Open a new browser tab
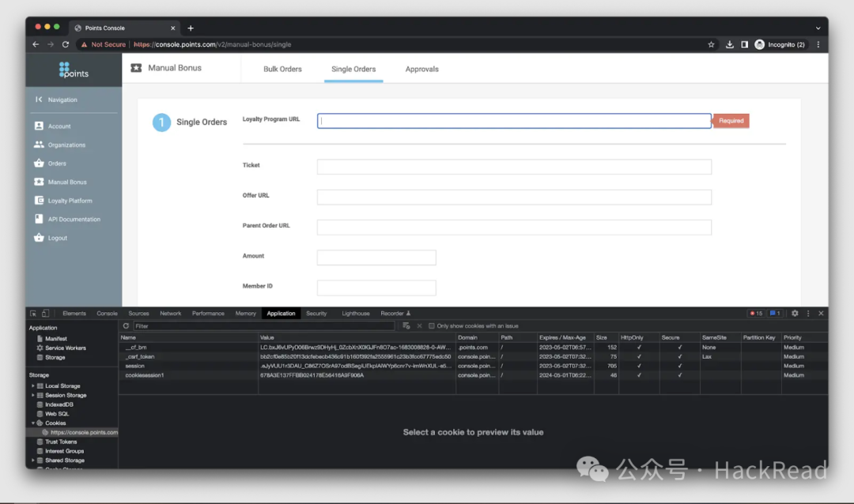The height and width of the screenshot is (504, 854). [191, 28]
